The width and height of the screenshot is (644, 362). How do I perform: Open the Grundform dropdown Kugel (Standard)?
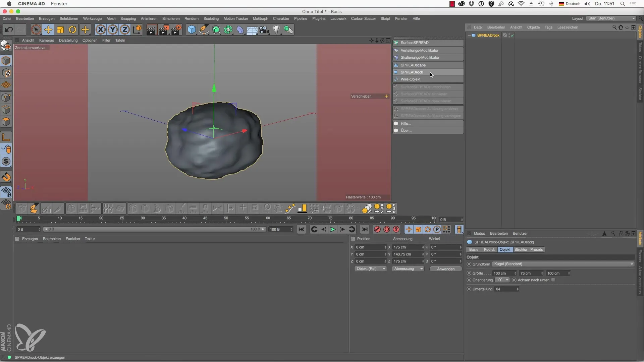click(563, 264)
